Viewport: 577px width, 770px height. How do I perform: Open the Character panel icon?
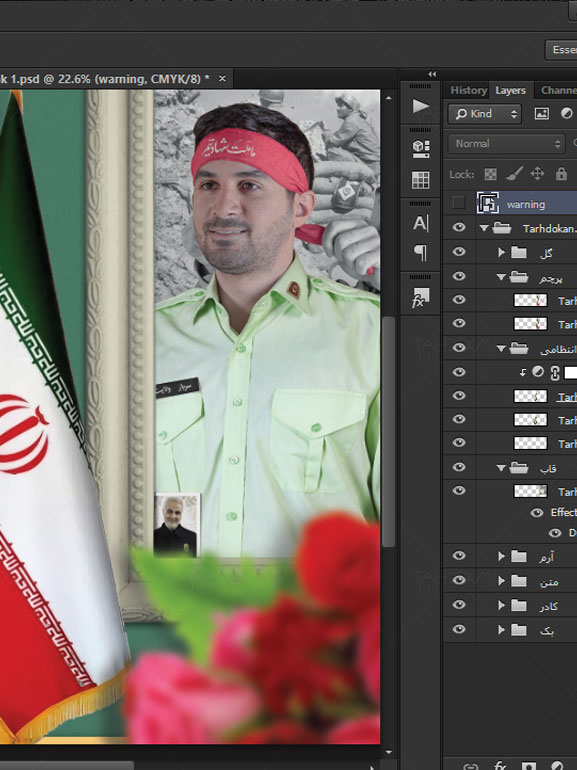tap(420, 223)
